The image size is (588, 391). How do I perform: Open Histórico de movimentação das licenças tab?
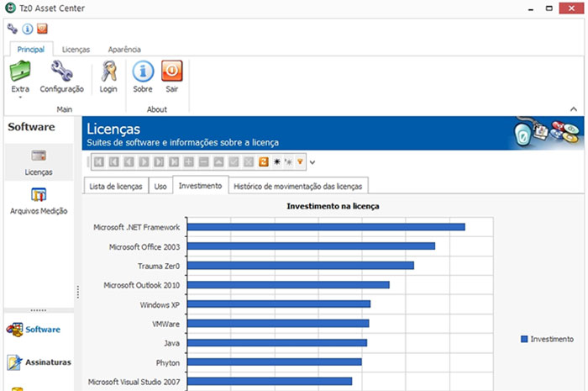297,186
